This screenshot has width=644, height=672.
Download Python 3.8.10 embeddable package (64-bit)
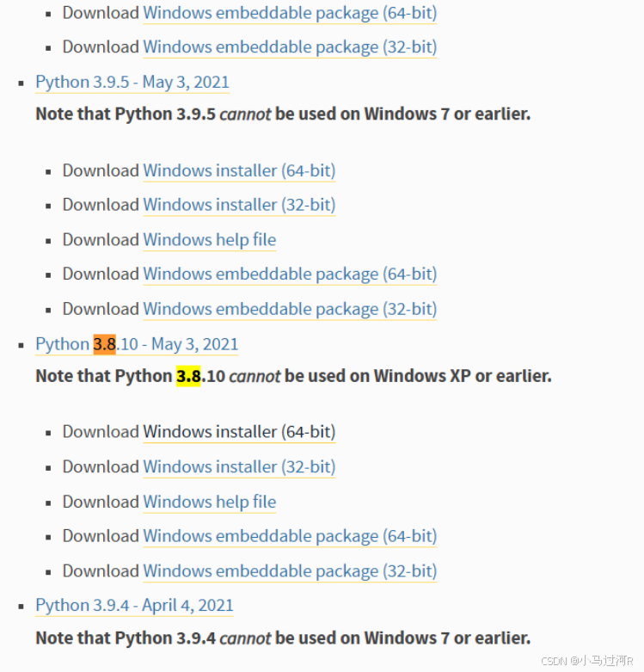(x=290, y=536)
